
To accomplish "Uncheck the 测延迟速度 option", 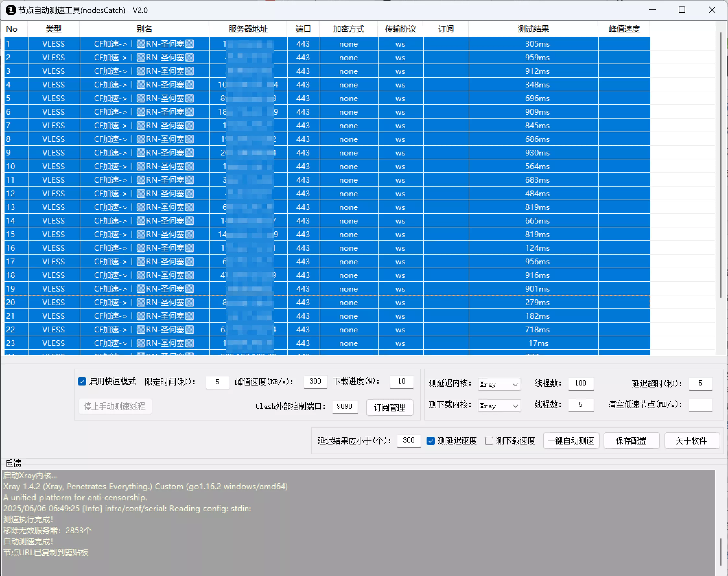I will pyautogui.click(x=431, y=441).
